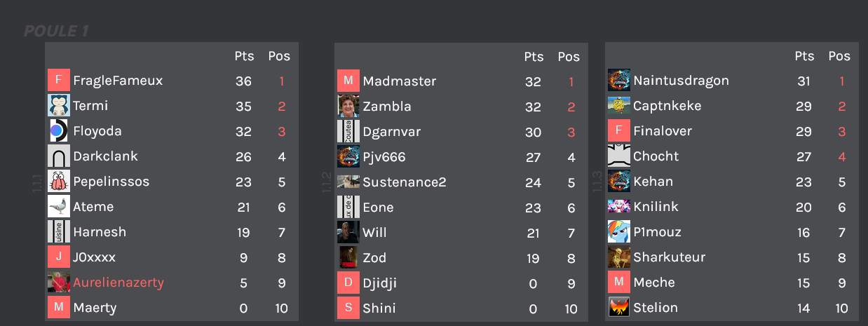The image size is (868, 326).
Task: Open the Sharkuteur player entry
Action: [670, 257]
